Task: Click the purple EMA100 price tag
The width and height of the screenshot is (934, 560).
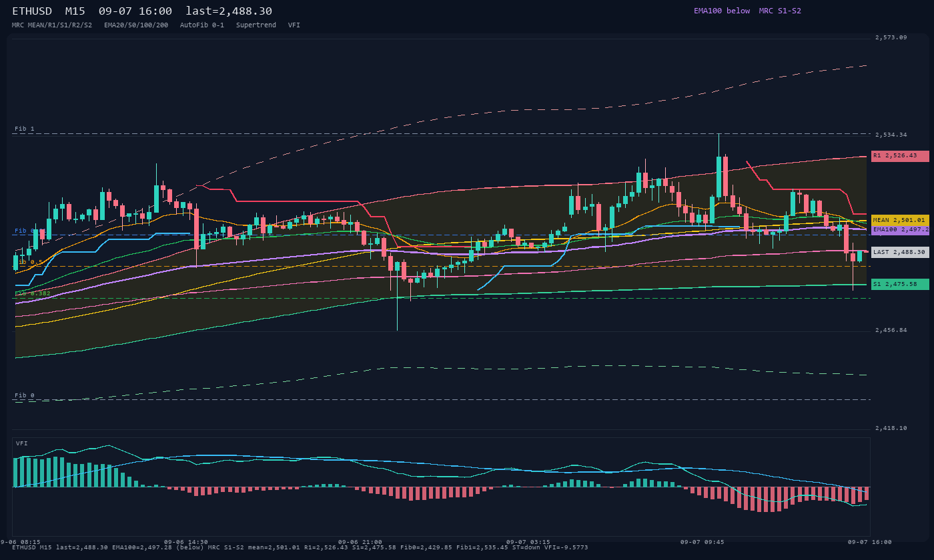Action: tap(900, 229)
